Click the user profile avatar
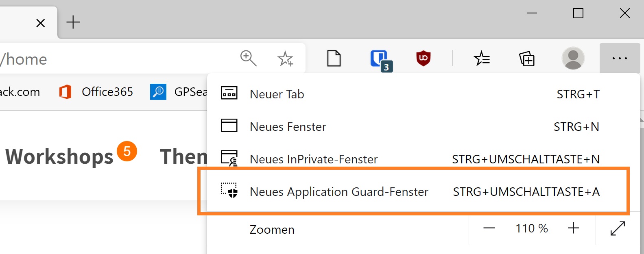 pyautogui.click(x=573, y=58)
